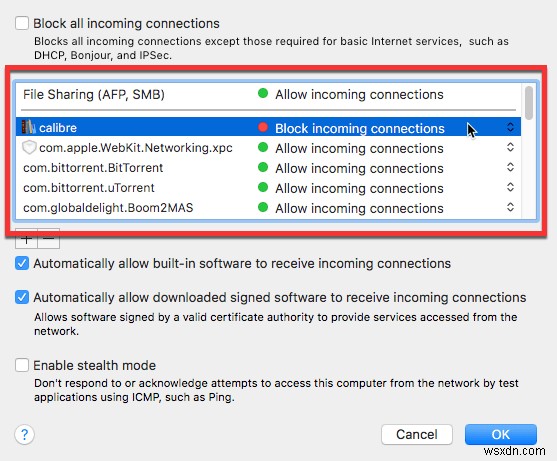Uncheck automatically allow built-in software option
Viewport: 557px width, 461px height.
[x=22, y=263]
